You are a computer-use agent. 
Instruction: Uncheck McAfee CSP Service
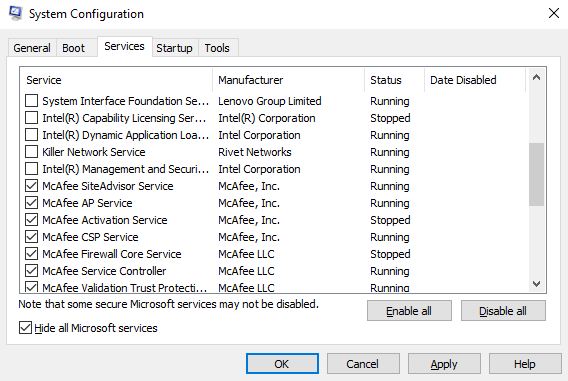coord(32,237)
